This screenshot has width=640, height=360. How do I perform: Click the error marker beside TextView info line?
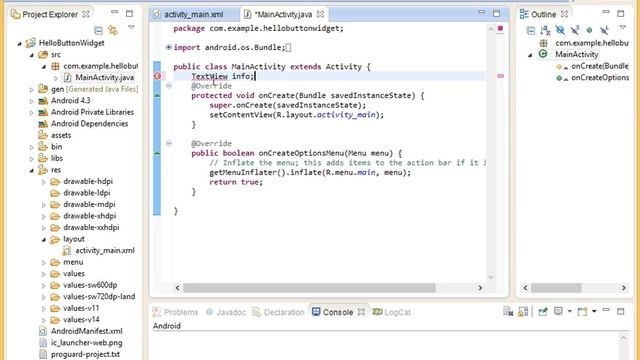[157, 76]
